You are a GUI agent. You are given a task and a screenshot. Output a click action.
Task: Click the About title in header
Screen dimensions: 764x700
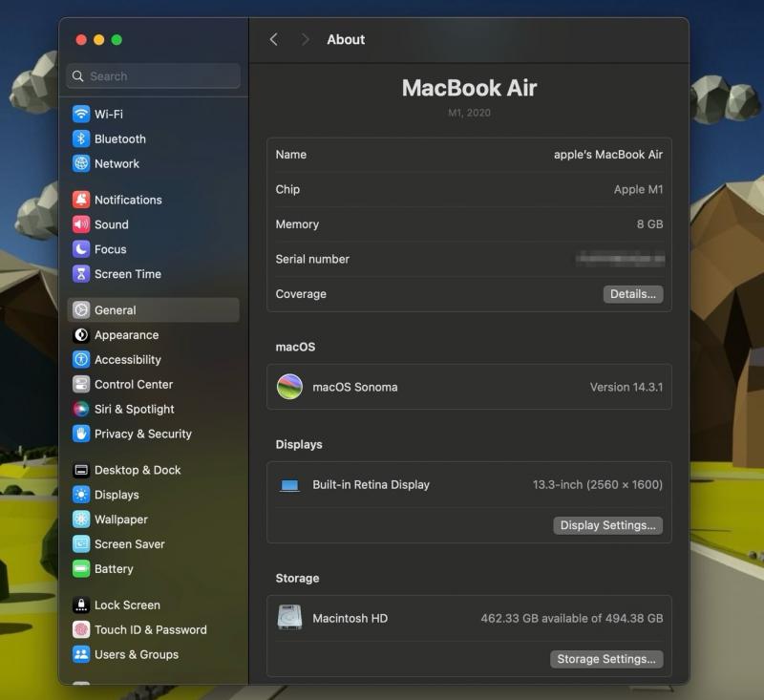346,39
